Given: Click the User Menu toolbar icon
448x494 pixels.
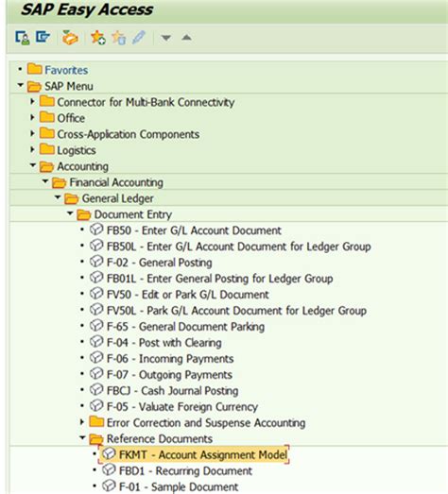Looking at the screenshot, I should click(x=23, y=38).
